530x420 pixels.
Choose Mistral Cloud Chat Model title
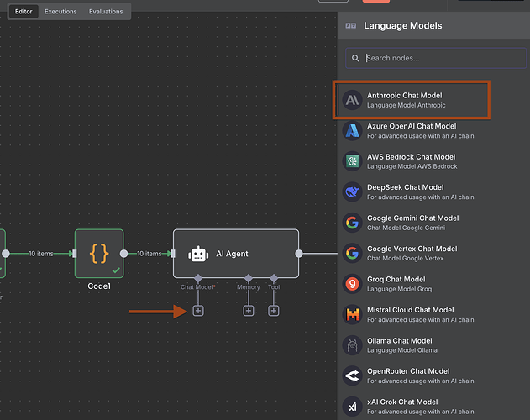[x=411, y=310]
